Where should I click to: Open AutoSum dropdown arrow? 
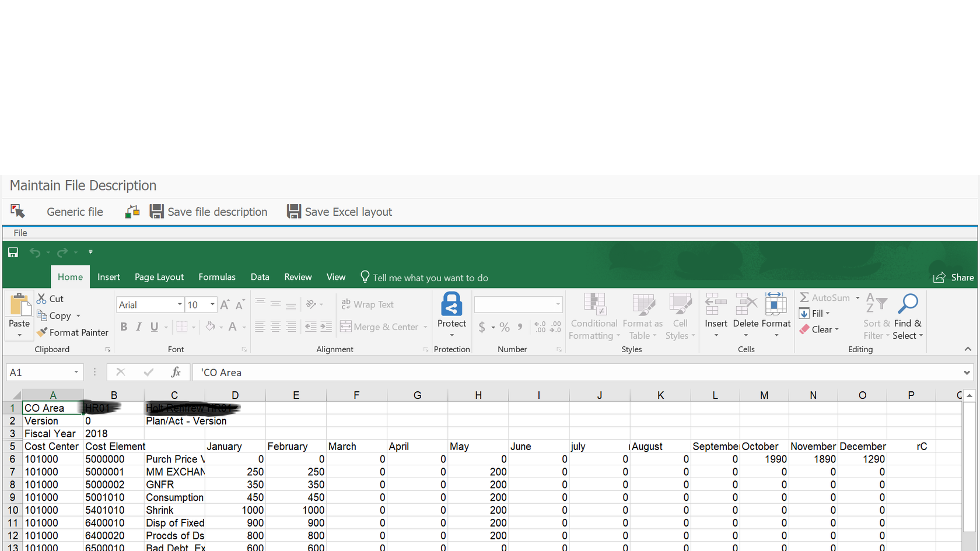(857, 298)
